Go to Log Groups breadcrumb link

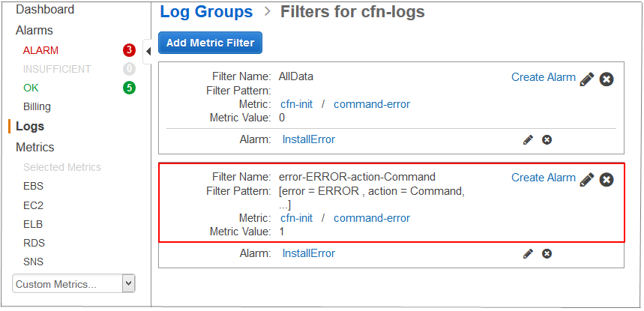[206, 12]
